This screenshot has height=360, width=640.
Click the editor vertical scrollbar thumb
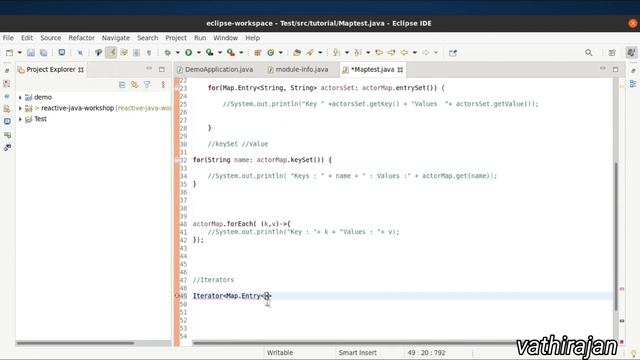tap(616, 237)
